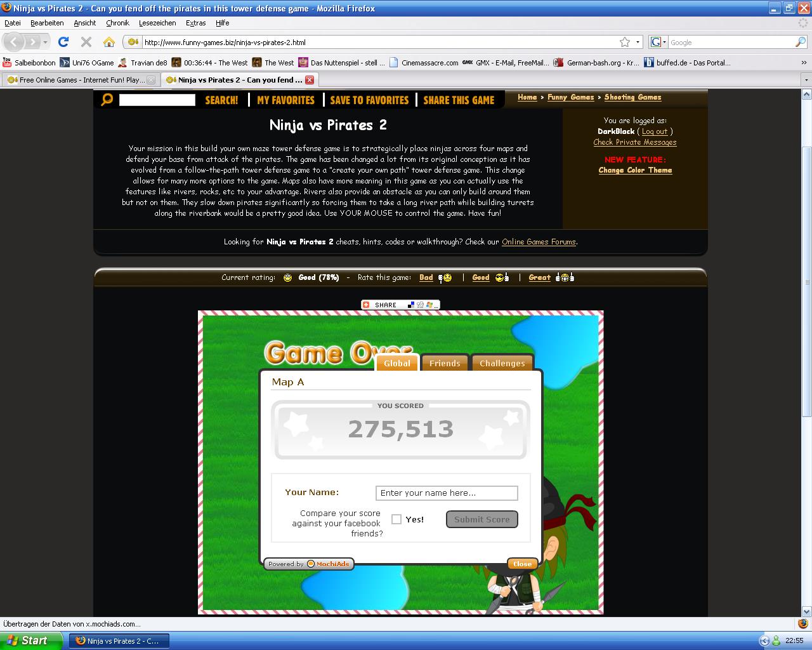Viewport: 812px width, 650px height.
Task: Open the Google search engine selector
Action: click(658, 42)
